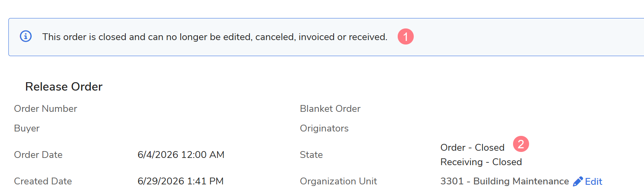
Task: Select the 6/4/2026 12:00 AM order date value
Action: (181, 155)
